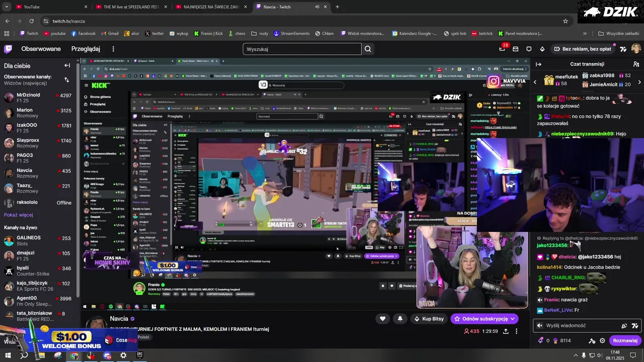Image resolution: width=644 pixels, height=362 pixels.
Task: Show previous gift leaderboard arrow in chat
Action: (x=535, y=82)
